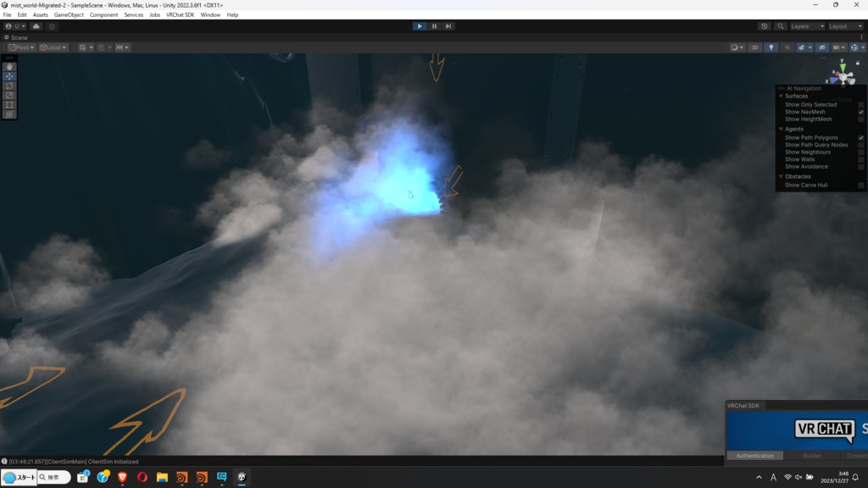Open the CC captions app on taskbar

(221, 477)
